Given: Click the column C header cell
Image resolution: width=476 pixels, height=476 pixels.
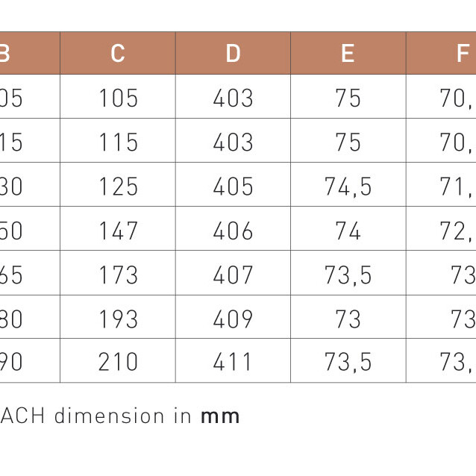Looking at the screenshot, I should coord(118,53).
